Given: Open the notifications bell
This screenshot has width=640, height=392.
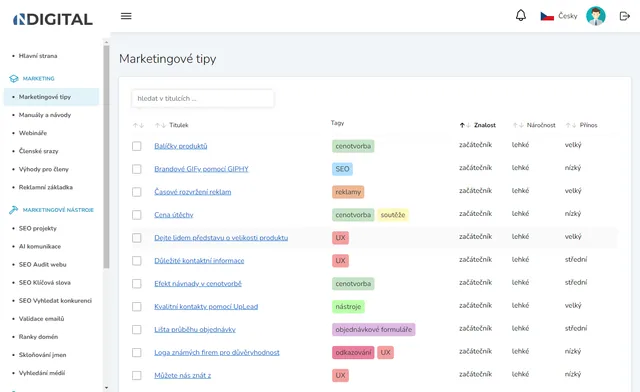Looking at the screenshot, I should click(x=521, y=16).
